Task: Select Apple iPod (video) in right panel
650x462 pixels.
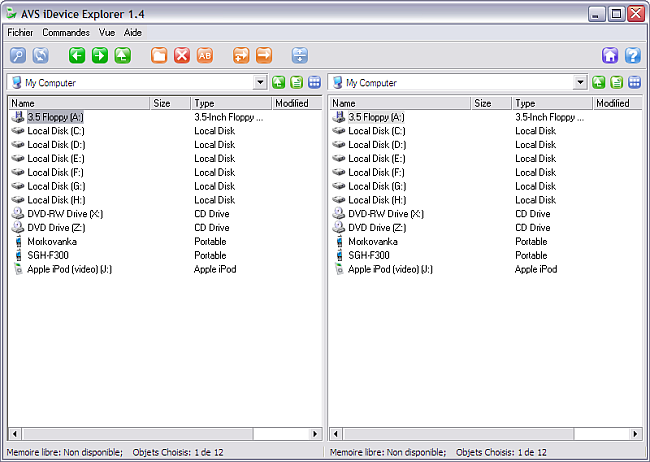Action: (390, 270)
